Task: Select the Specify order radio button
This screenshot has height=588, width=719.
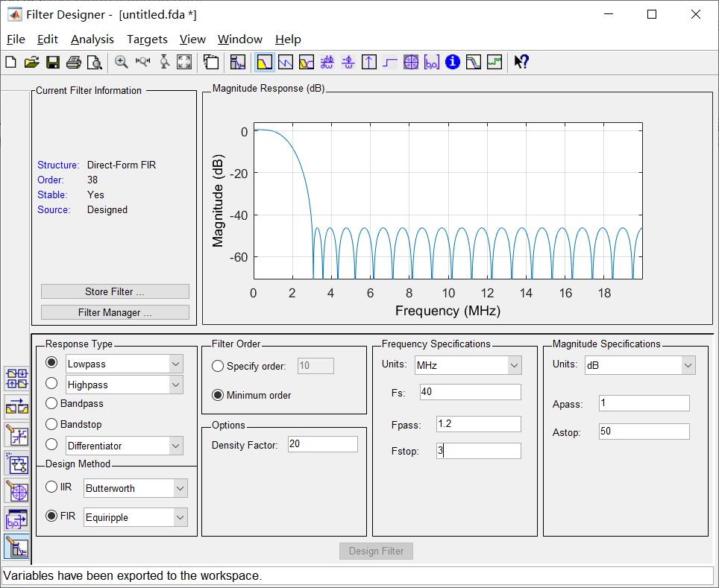Action: pyautogui.click(x=218, y=366)
